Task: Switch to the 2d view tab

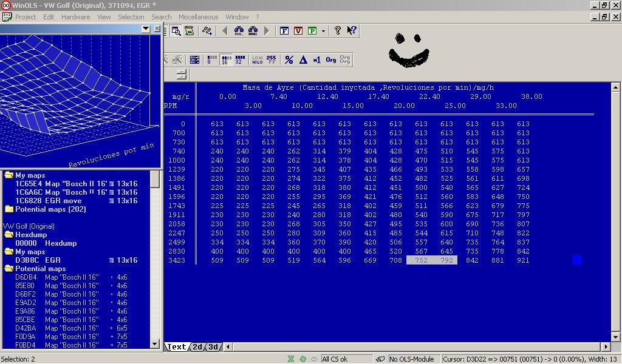Action: pyautogui.click(x=197, y=347)
